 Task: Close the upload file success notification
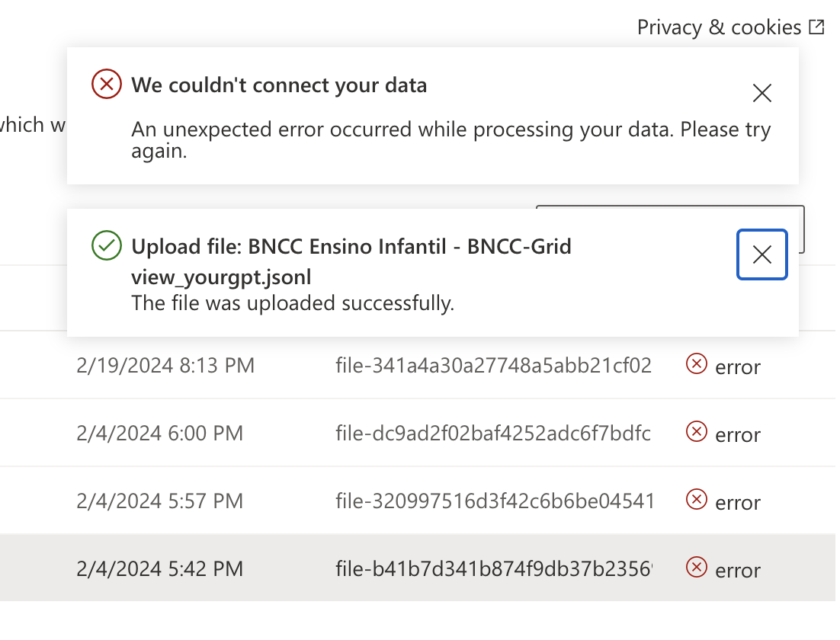coord(761,254)
